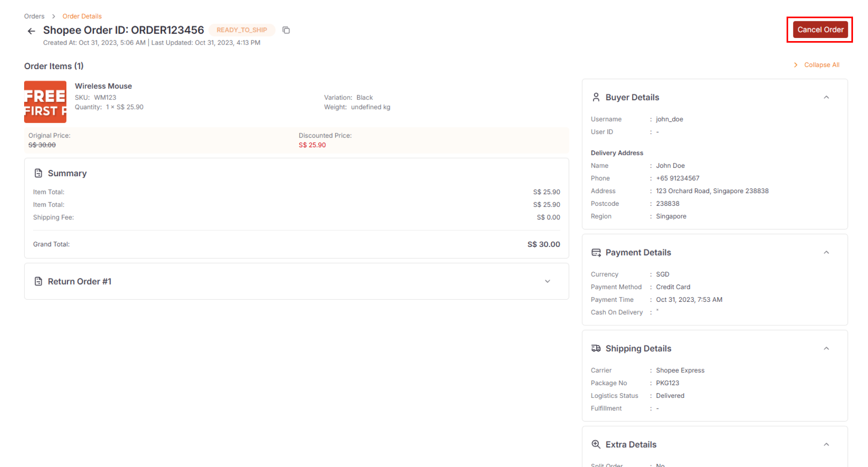Click the Shipping Details truck icon
The width and height of the screenshot is (868, 467).
pos(596,348)
